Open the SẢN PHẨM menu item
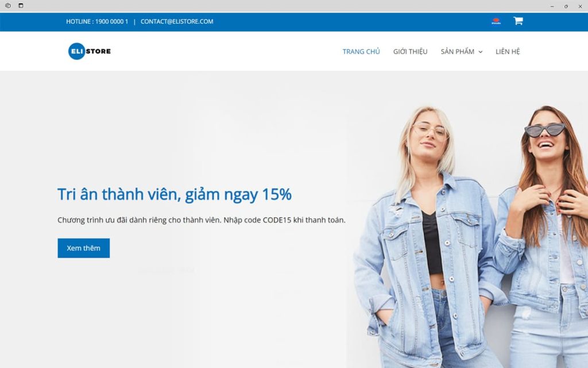Viewport: 588px width, 368px height. point(458,51)
